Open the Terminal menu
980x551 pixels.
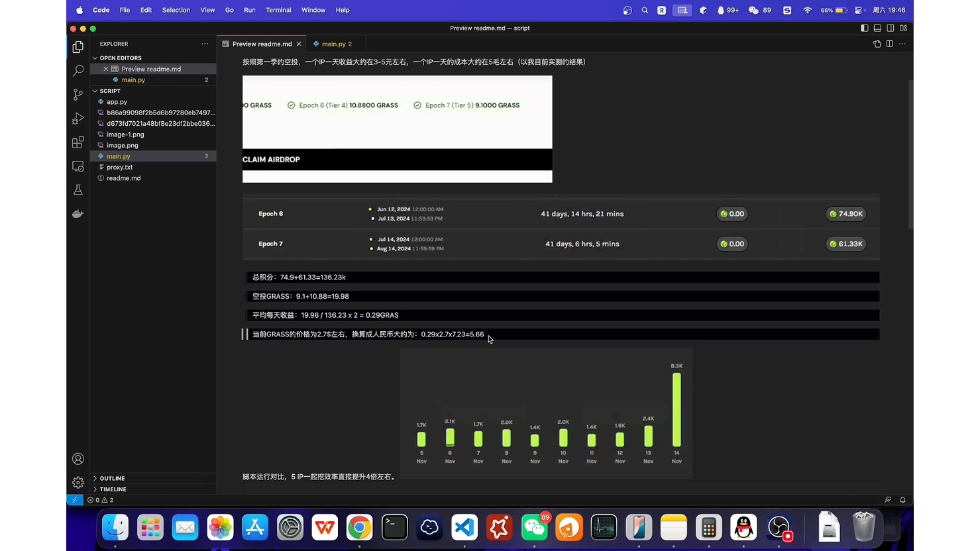(x=278, y=10)
